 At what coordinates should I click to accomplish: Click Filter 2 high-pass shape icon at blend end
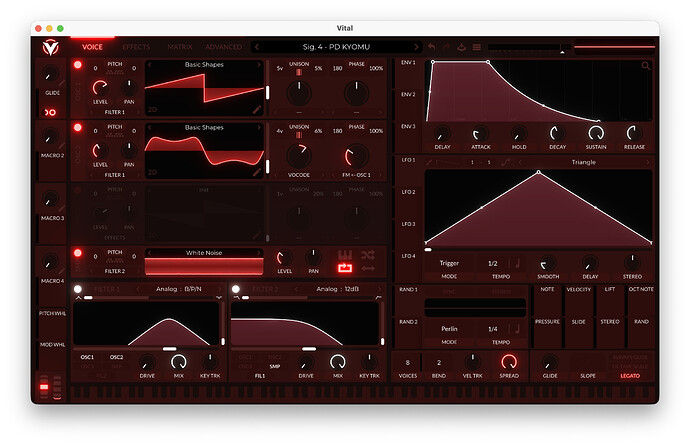coord(378,298)
